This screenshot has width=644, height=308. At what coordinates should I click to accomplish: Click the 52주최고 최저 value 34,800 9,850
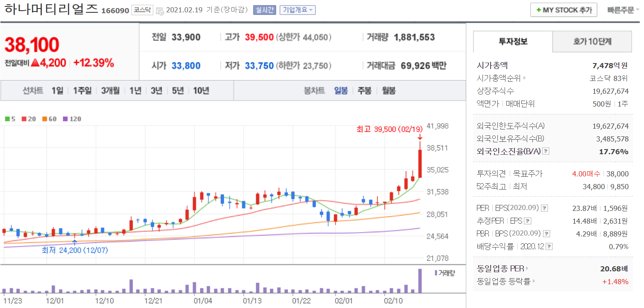(x=606, y=187)
